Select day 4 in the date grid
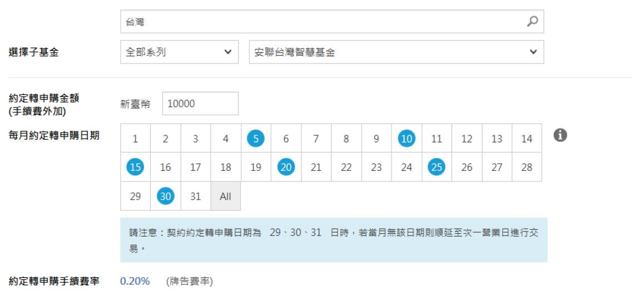Image resolution: width=644 pixels, height=295 pixels. (225, 139)
